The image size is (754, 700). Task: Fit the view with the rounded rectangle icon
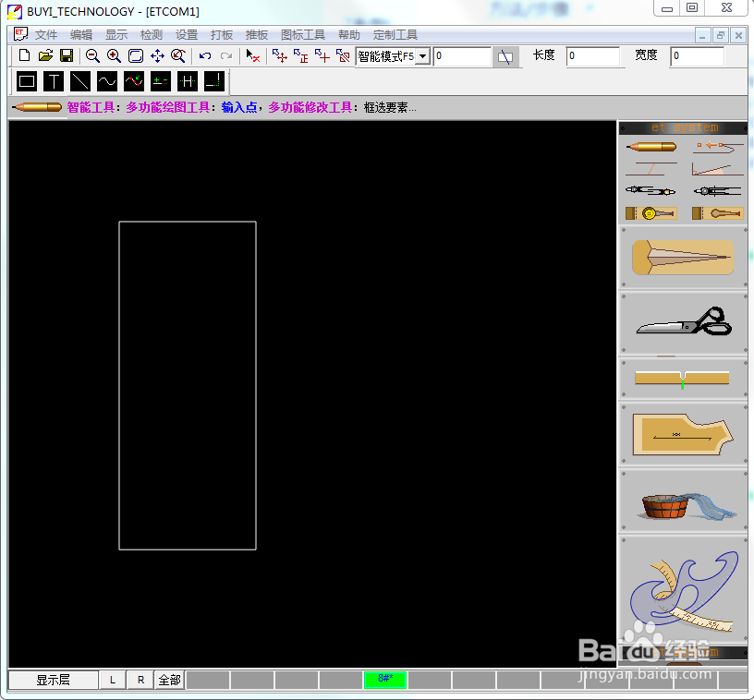tap(136, 56)
